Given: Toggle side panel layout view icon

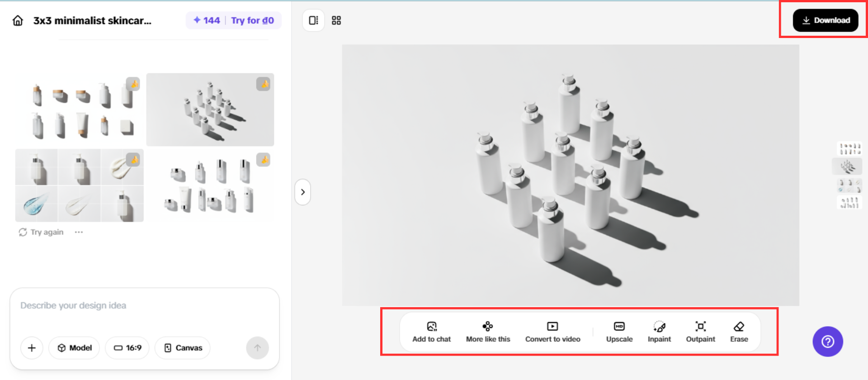Looking at the screenshot, I should [313, 20].
